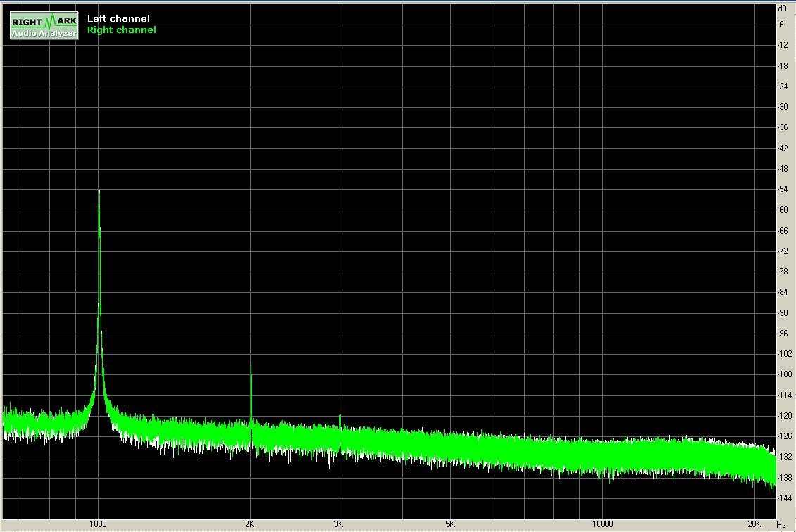The height and width of the screenshot is (532, 796).
Task: Click the -42 dB scale value
Action: click(x=783, y=148)
